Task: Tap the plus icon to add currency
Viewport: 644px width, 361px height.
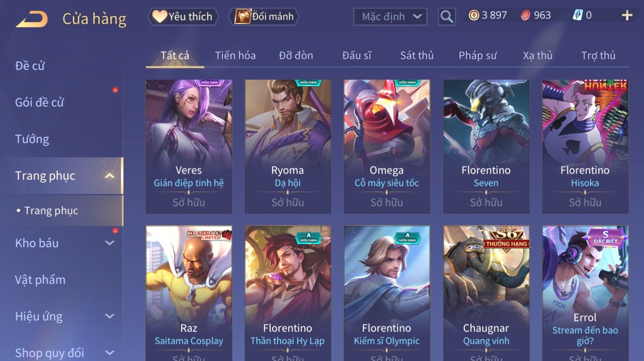Action: click(x=627, y=16)
